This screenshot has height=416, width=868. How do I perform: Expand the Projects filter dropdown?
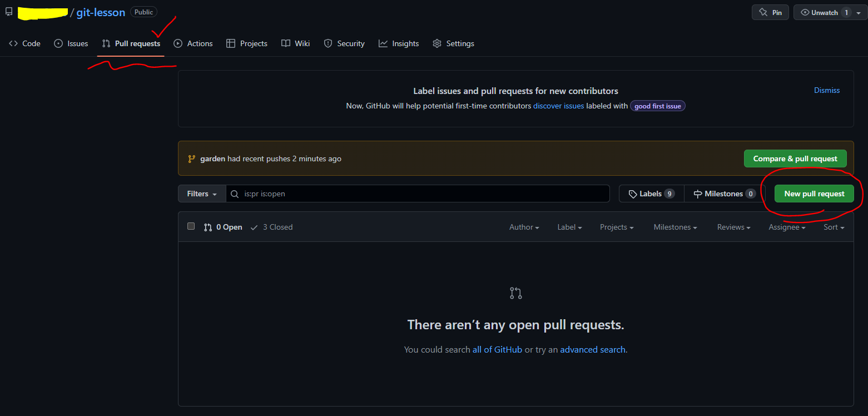click(x=617, y=227)
